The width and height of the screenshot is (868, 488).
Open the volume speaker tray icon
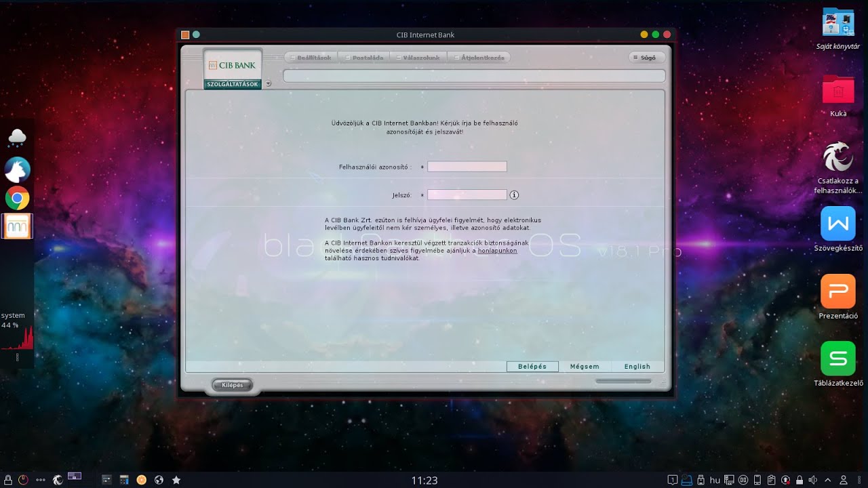tap(813, 480)
